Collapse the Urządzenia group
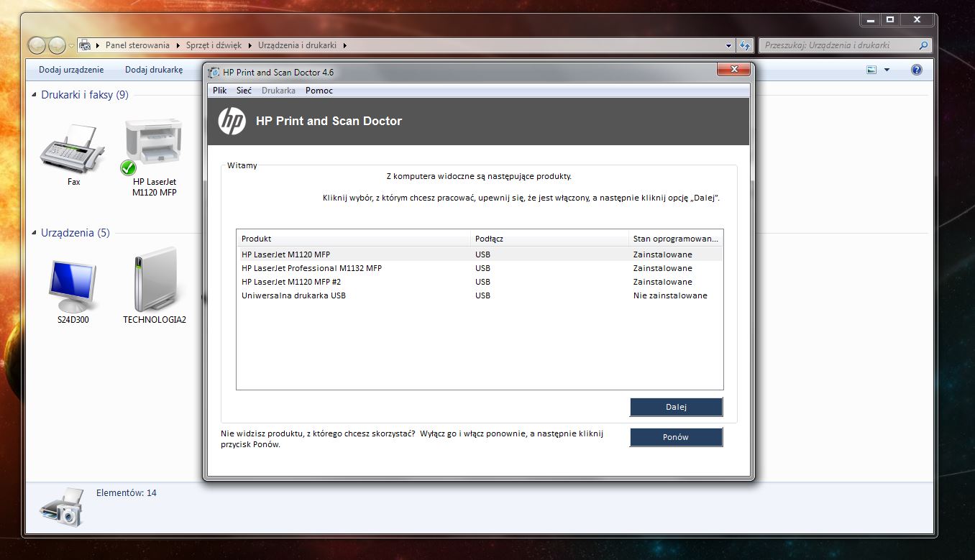This screenshot has width=975, height=560. click(x=35, y=233)
